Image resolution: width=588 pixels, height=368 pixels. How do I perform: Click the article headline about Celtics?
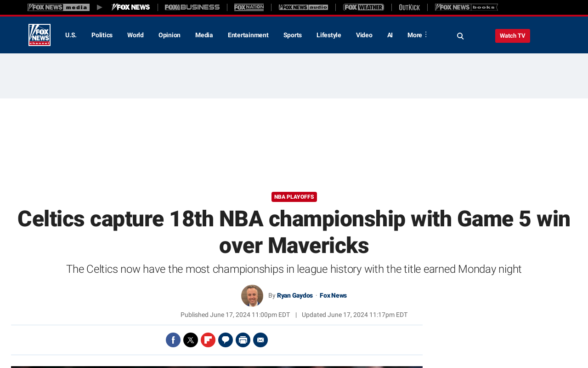[294, 232]
